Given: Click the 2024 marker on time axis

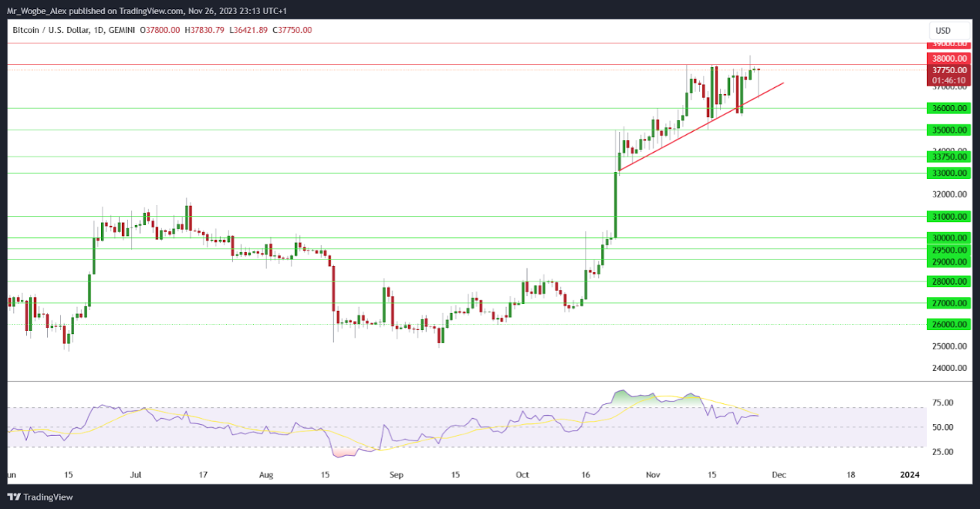Looking at the screenshot, I should coord(910,476).
